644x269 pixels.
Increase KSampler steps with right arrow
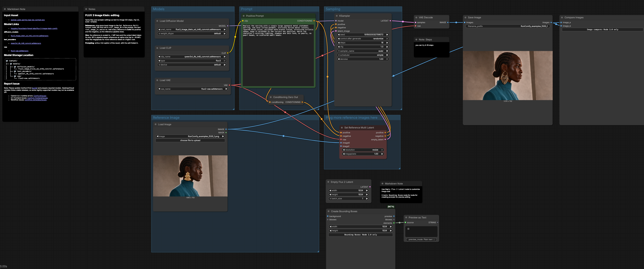[x=387, y=43]
